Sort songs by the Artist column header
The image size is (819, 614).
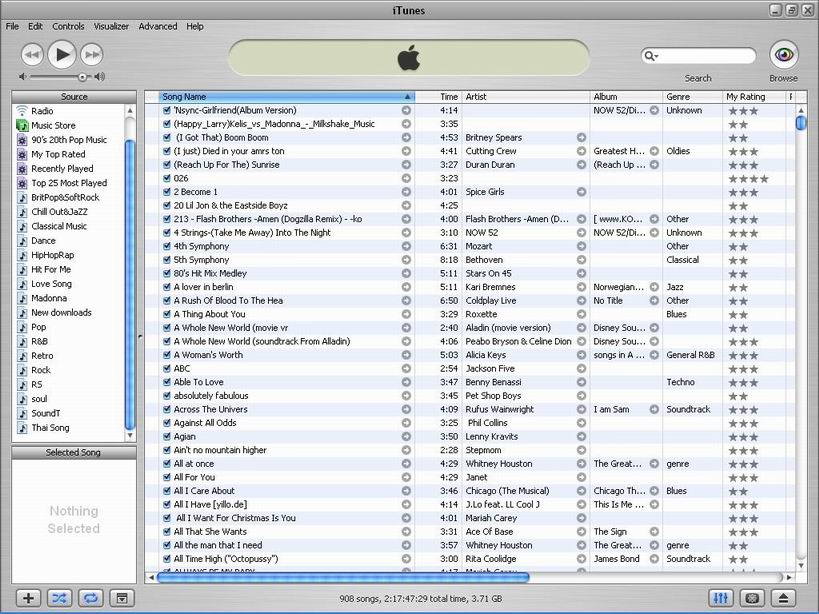[526, 97]
